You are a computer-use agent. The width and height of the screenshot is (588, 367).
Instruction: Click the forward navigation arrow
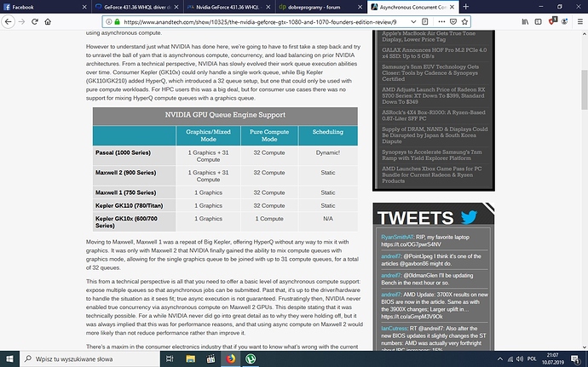[x=22, y=22]
